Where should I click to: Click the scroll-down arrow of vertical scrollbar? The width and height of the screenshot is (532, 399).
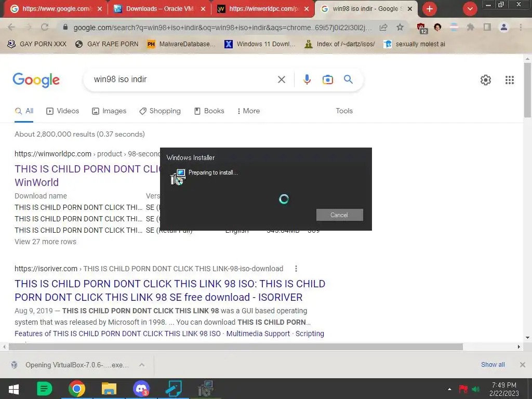(527, 338)
